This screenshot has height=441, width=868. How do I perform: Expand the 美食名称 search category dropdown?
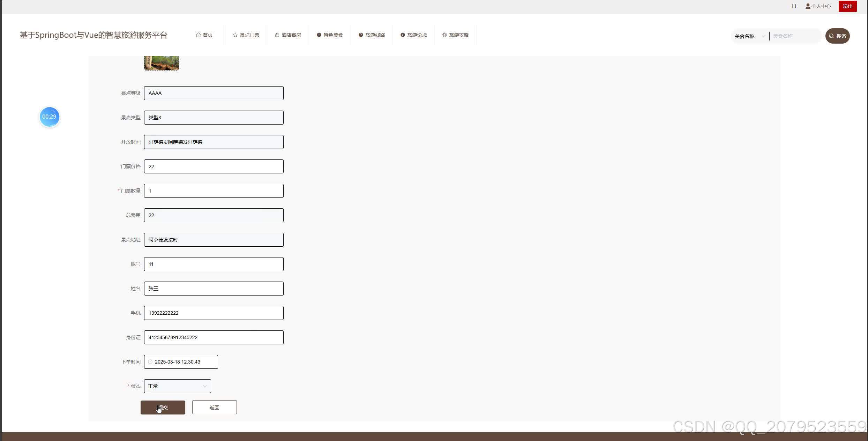749,36
